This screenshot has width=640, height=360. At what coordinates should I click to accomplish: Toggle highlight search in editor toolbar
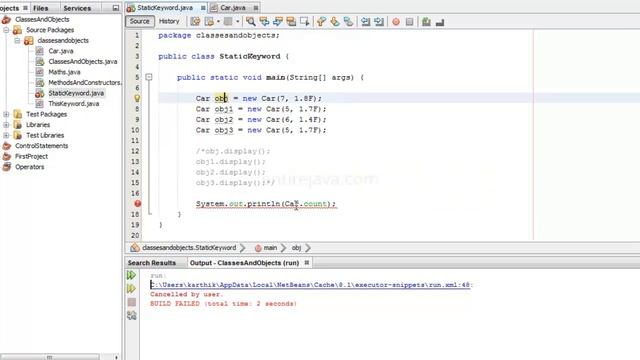pos(291,22)
